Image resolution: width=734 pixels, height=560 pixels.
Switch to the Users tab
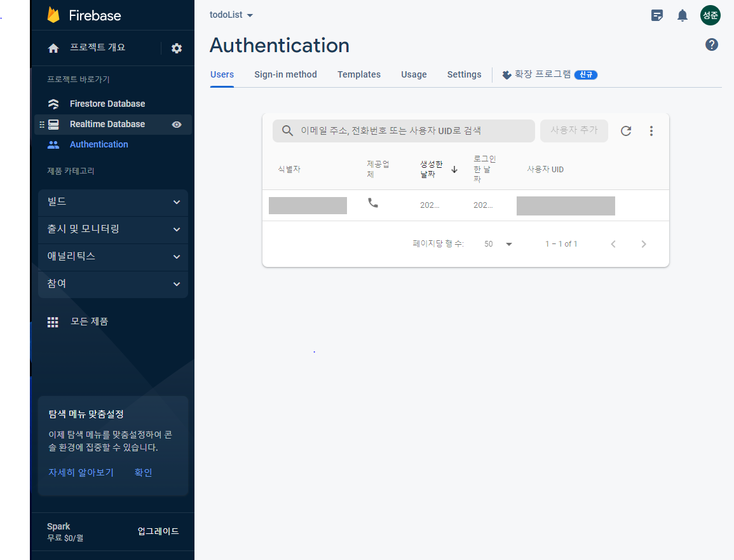coord(222,74)
